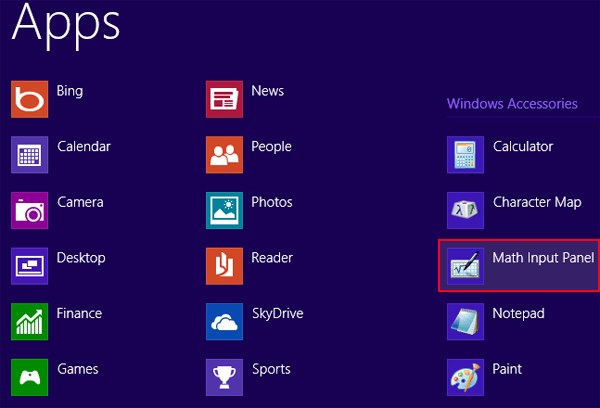Screen dimensions: 600x408
Task: Launch the Games controller icon
Action: pos(29,377)
